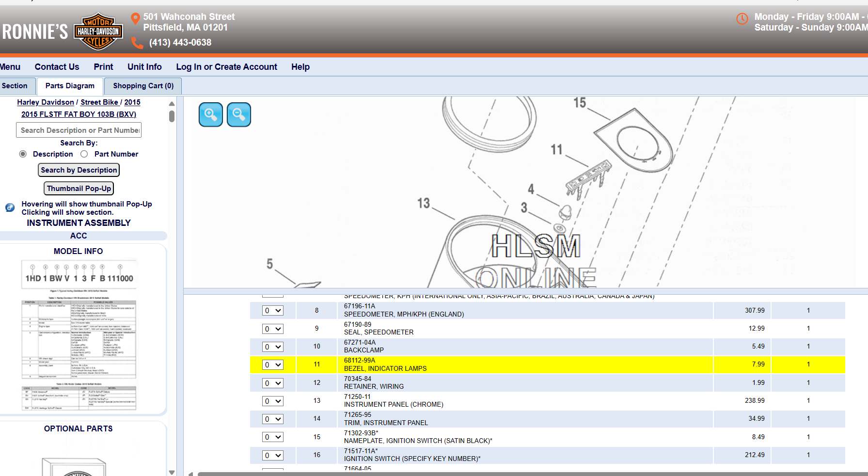Click the clock icon beside store hours
The image size is (868, 476).
click(742, 19)
